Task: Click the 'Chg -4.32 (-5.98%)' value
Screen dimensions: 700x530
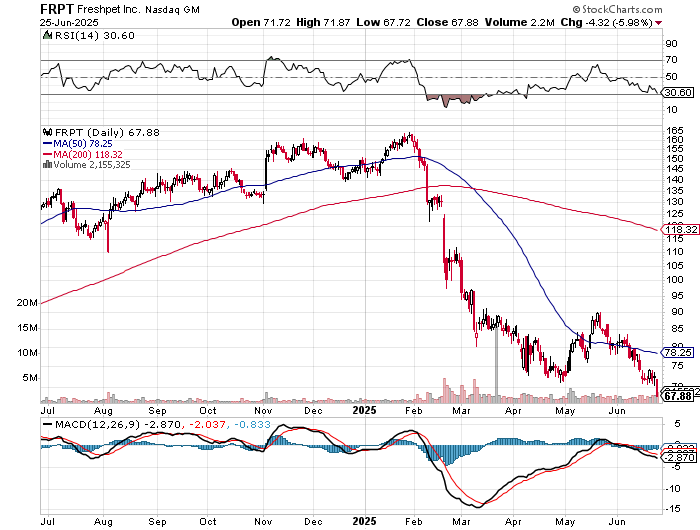Action: click(x=607, y=22)
